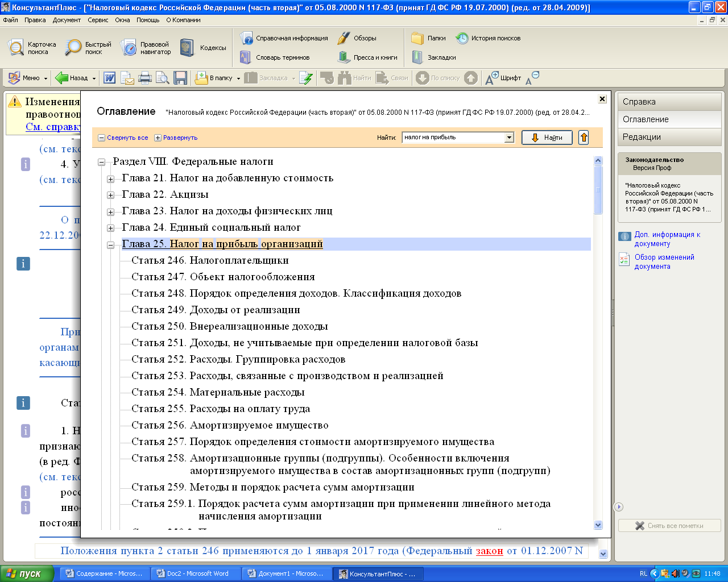The width and height of the screenshot is (728, 582).
Task: Open Папки folders
Action: point(428,38)
